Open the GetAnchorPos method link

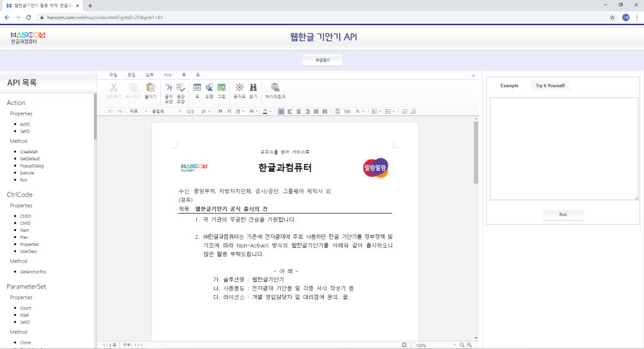[33, 272]
